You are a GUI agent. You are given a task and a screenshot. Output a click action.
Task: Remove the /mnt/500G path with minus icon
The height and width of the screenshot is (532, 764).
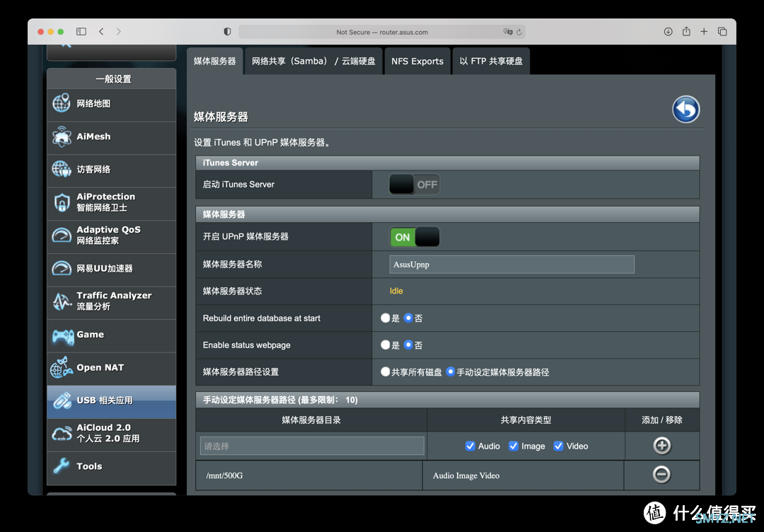click(x=661, y=475)
